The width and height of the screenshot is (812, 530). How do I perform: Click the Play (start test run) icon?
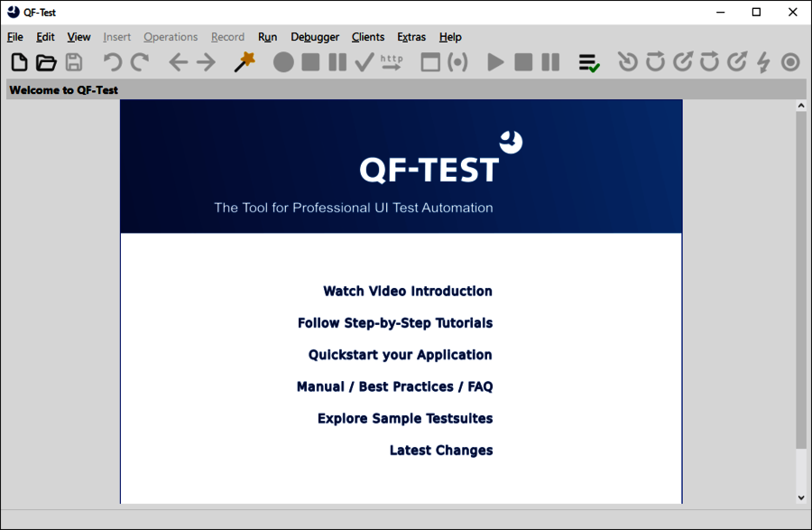click(495, 62)
